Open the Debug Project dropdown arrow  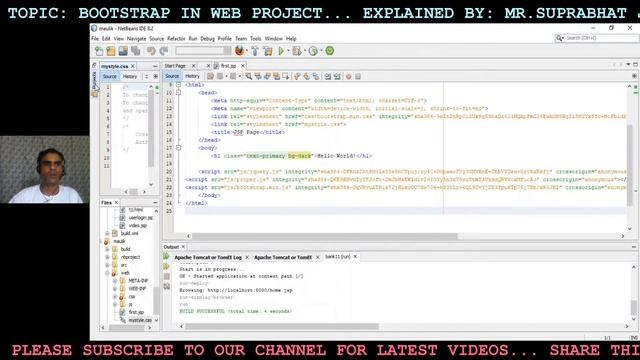pos(304,51)
